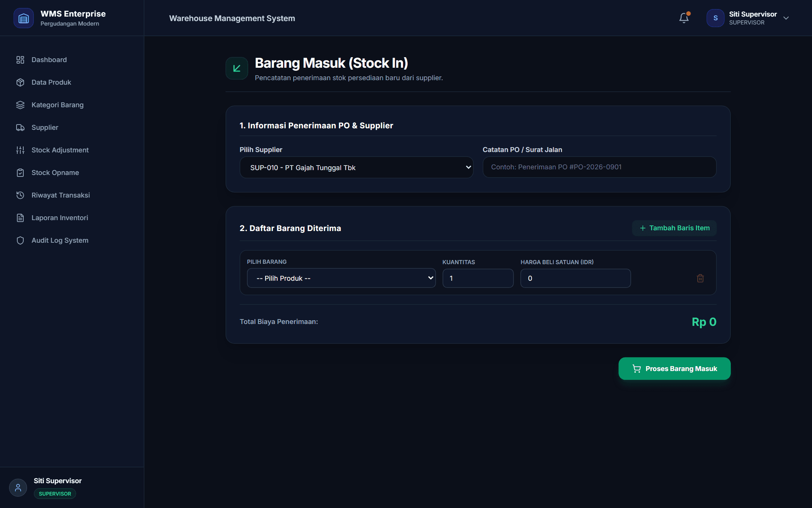Image resolution: width=812 pixels, height=508 pixels.
Task: Click 'Total Biaya Penerimaan:' label
Action: (x=279, y=322)
